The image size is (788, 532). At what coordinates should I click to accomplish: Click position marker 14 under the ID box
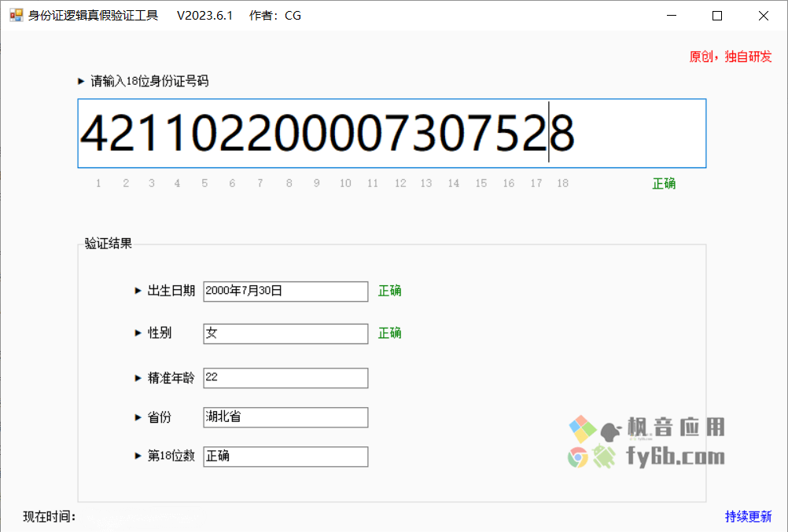454,183
